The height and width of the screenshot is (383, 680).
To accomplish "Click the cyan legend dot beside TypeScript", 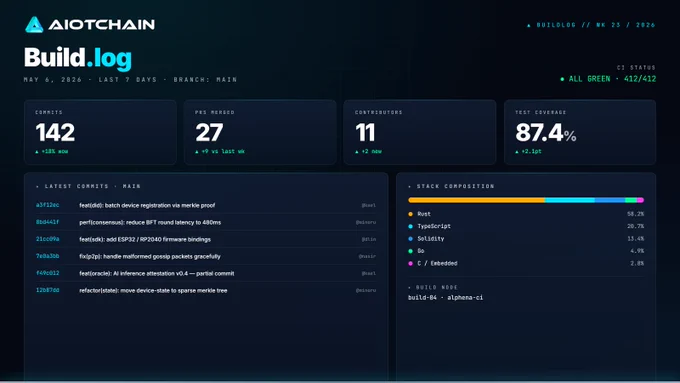I will [x=410, y=226].
